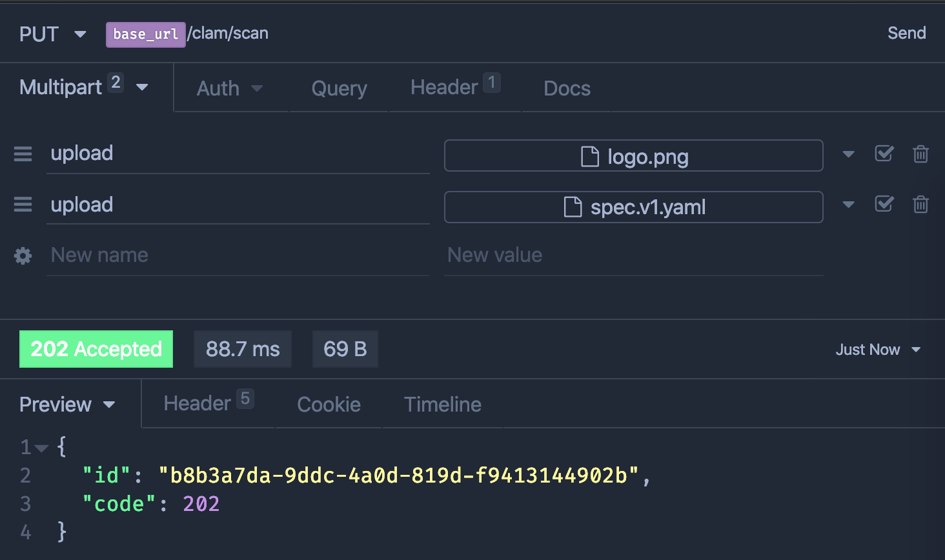Click the file icon next to spec.v1.yaml

(573, 207)
